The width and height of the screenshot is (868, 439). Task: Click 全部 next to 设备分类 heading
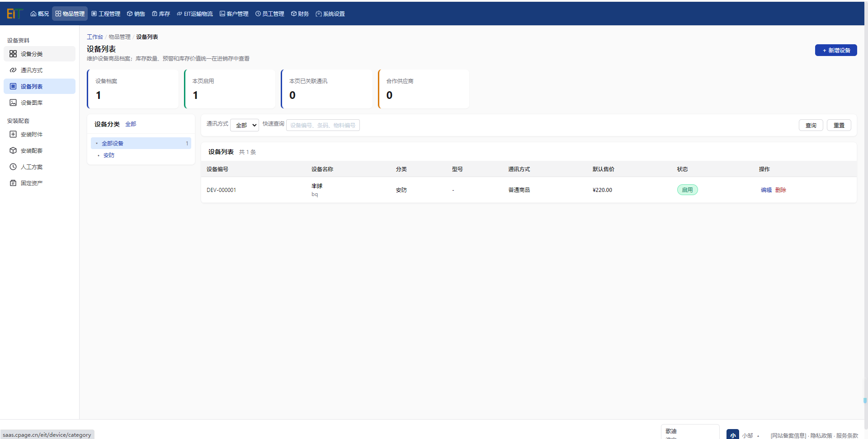[x=131, y=124]
